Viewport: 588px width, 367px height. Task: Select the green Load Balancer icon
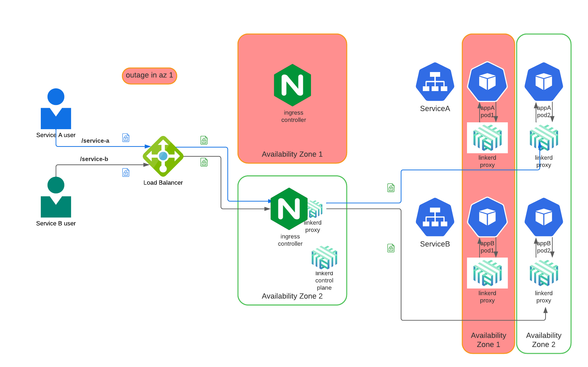(163, 156)
